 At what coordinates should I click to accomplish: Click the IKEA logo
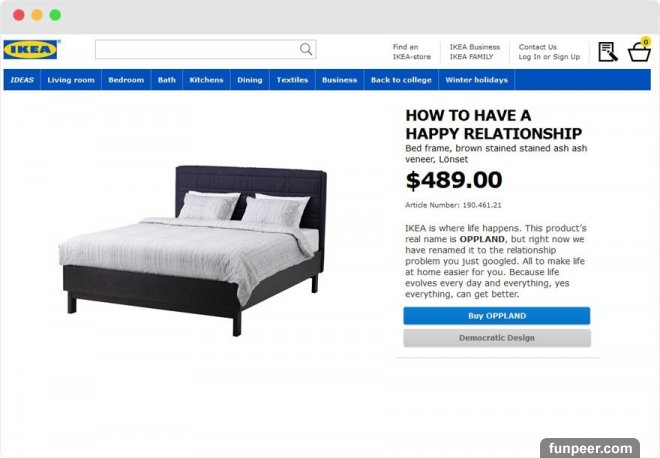(32, 49)
